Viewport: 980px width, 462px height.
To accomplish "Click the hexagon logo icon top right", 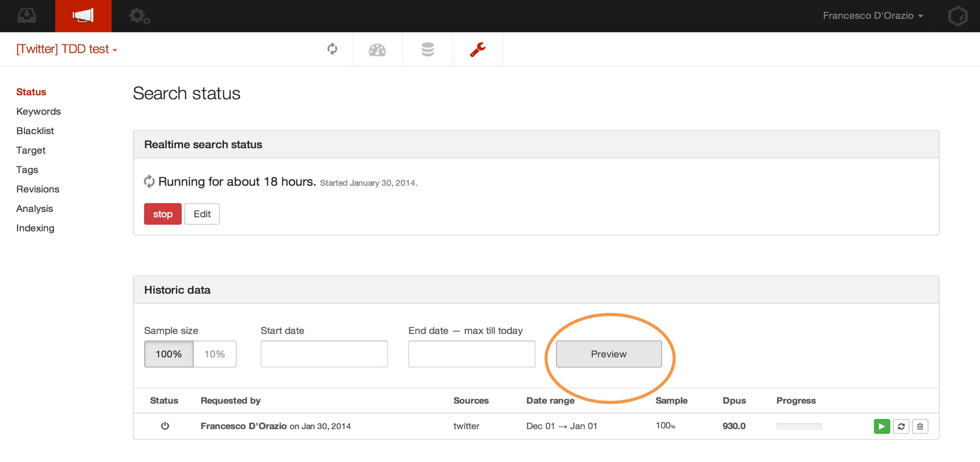I will point(957,16).
